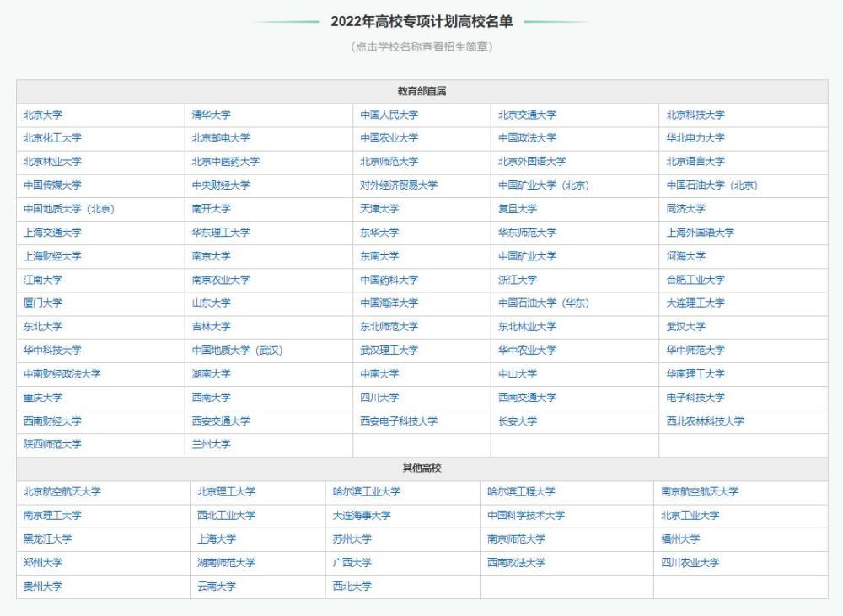
Task: Open the 北京化工大学 link
Action: point(52,138)
